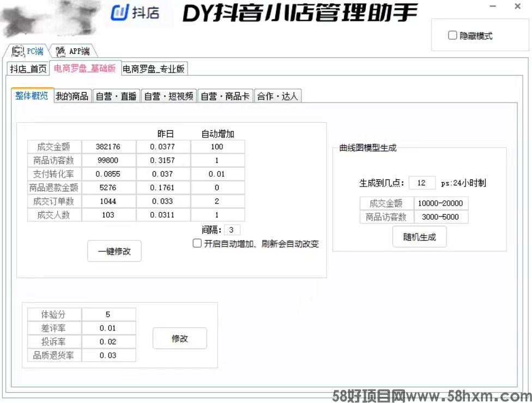
Task: Click the 支付转化率 value 0.0855
Action: pos(108,174)
